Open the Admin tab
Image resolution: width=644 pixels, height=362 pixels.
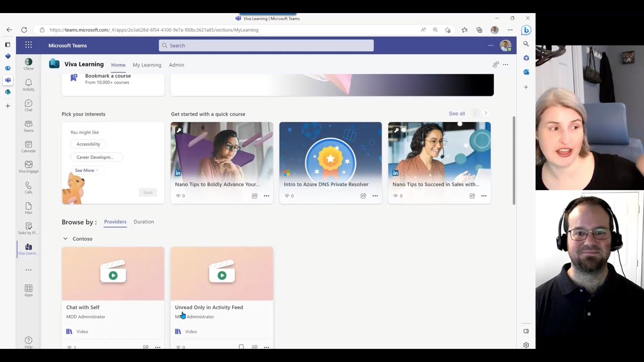click(x=176, y=65)
